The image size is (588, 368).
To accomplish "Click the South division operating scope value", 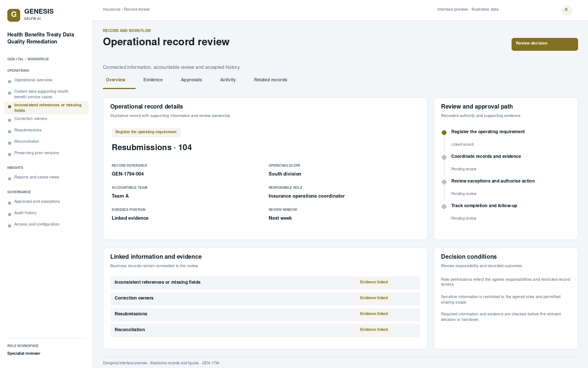I will (x=285, y=174).
